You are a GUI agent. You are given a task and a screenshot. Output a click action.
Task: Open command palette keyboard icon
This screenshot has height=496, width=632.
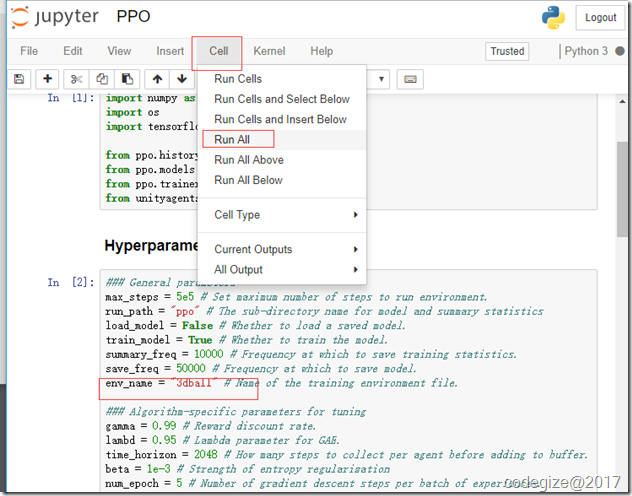409,79
